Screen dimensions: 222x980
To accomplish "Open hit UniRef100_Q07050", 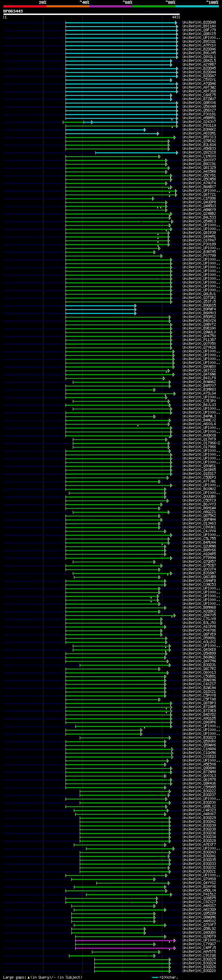I will [x=199, y=343].
